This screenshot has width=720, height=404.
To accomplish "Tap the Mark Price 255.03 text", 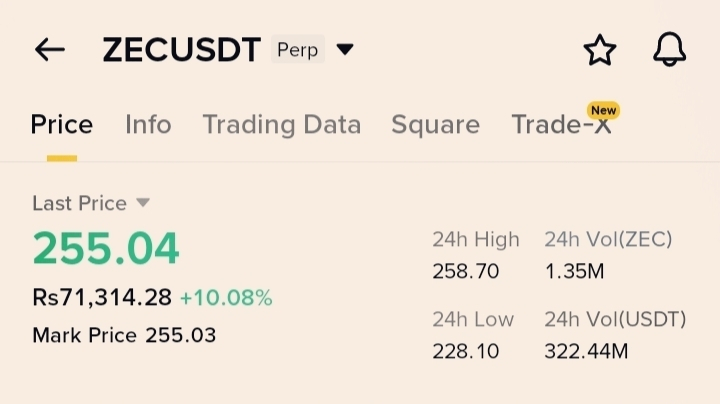I will (x=124, y=335).
